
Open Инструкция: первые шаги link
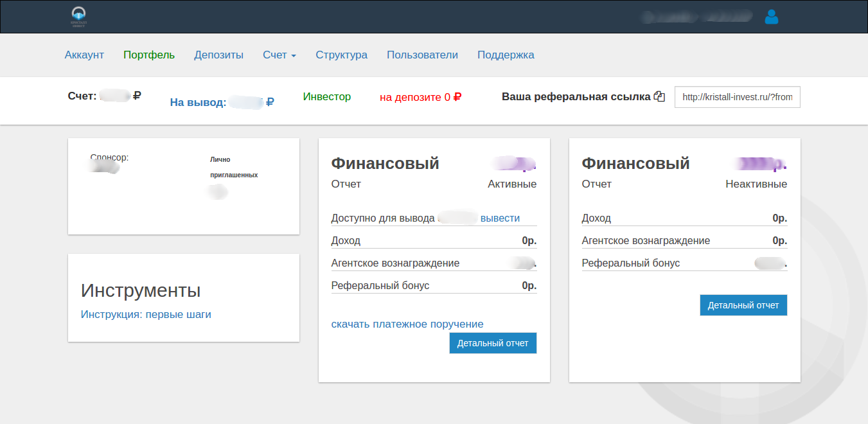pos(146,314)
